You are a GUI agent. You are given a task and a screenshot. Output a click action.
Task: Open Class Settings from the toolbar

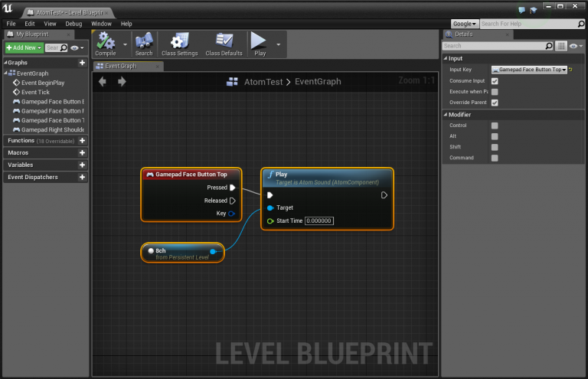click(x=179, y=43)
